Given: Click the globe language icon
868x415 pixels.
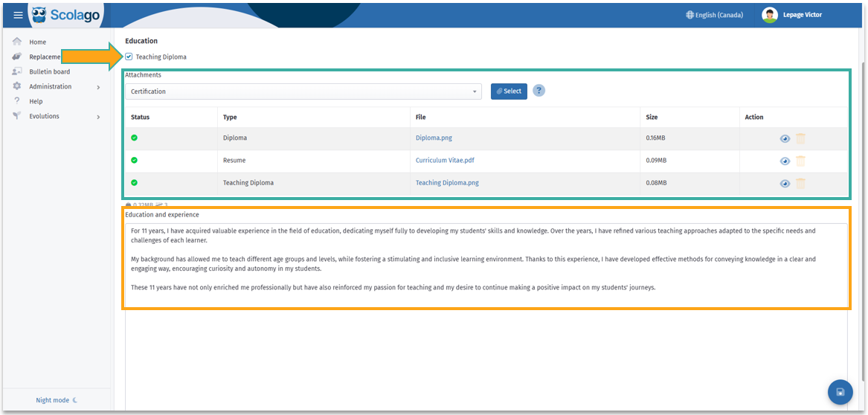Looking at the screenshot, I should [689, 15].
